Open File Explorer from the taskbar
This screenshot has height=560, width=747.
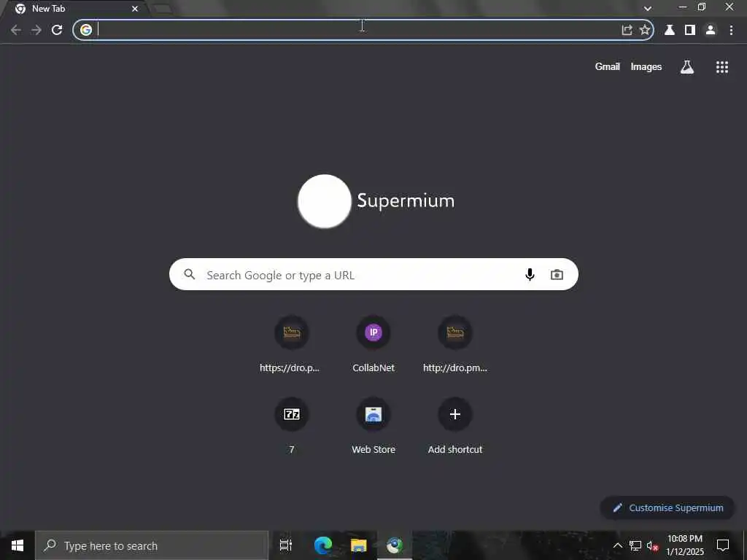(359, 545)
